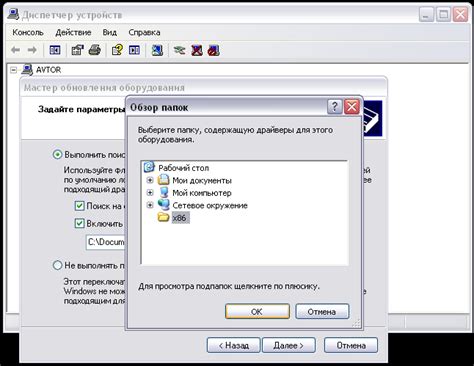The image size is (474, 366).
Task: Click the Мой компьютер icon
Action: coord(163,192)
